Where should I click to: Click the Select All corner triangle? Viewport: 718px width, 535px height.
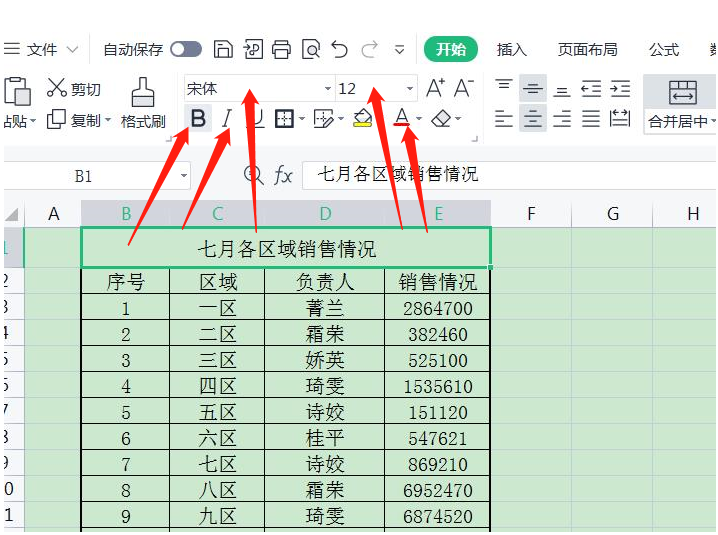[x=11, y=214]
